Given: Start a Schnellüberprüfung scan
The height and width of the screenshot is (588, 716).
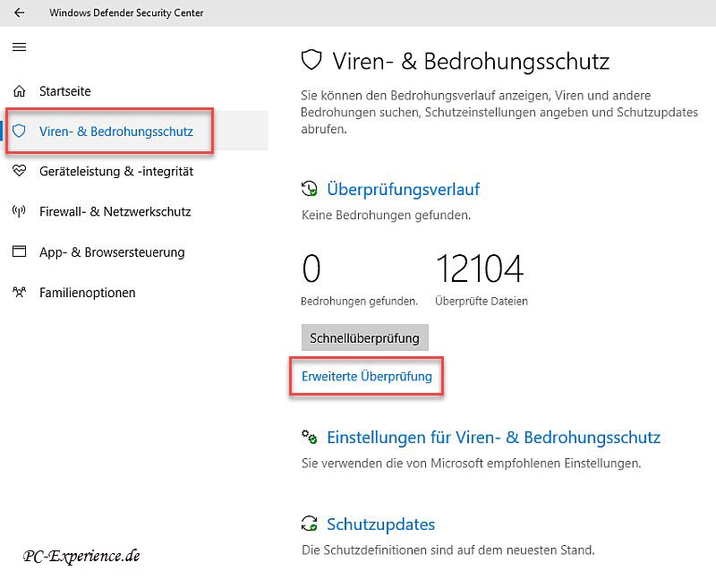Looking at the screenshot, I should [365, 337].
